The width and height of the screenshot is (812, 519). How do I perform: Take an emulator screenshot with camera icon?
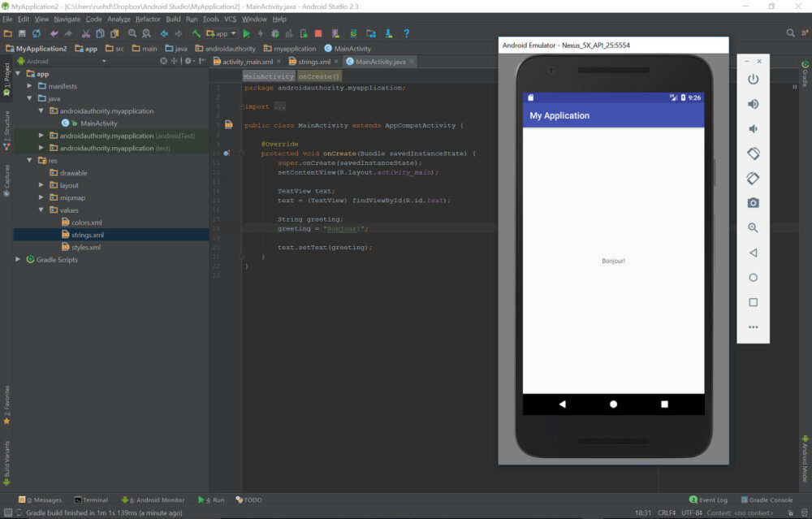pos(753,203)
